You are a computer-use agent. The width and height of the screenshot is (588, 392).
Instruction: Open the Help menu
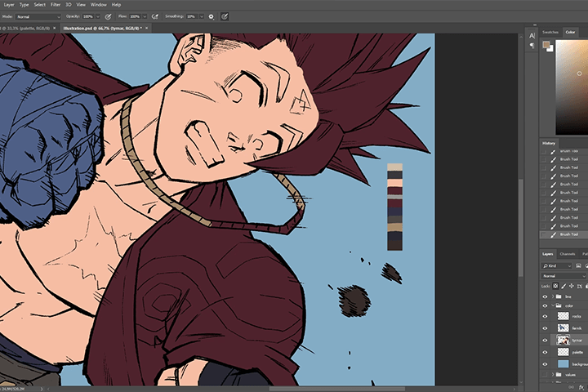(x=116, y=5)
